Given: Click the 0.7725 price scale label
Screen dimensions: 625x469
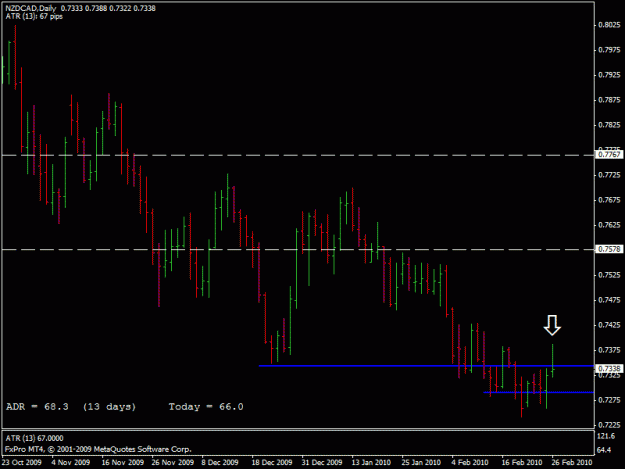Looking at the screenshot, I should point(609,175).
